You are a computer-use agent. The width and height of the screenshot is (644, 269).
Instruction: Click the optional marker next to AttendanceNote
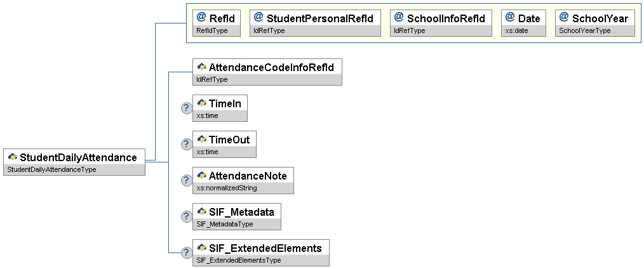click(187, 180)
